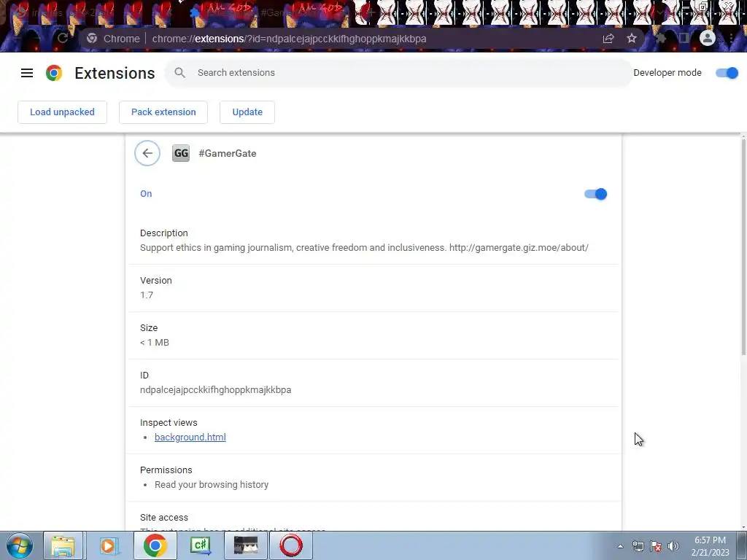Open the Windows Start menu
Screen dimensions: 747x560
click(x=20, y=545)
